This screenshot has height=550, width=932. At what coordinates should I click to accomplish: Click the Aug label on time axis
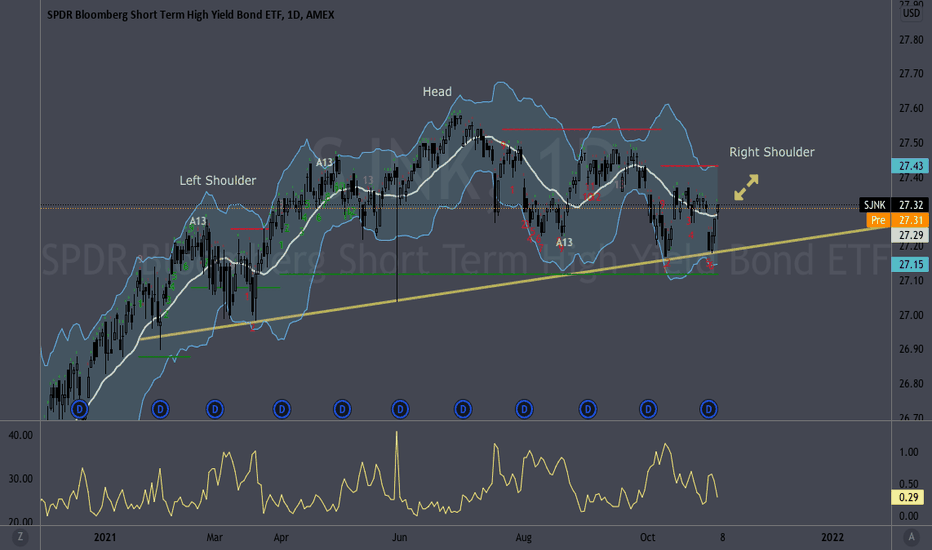click(x=524, y=538)
